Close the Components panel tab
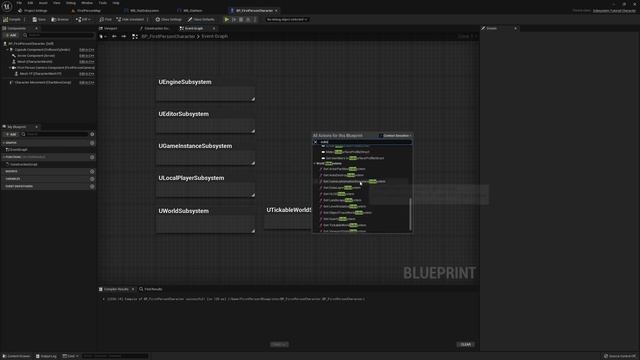This screenshot has height=360, width=640. (36, 29)
